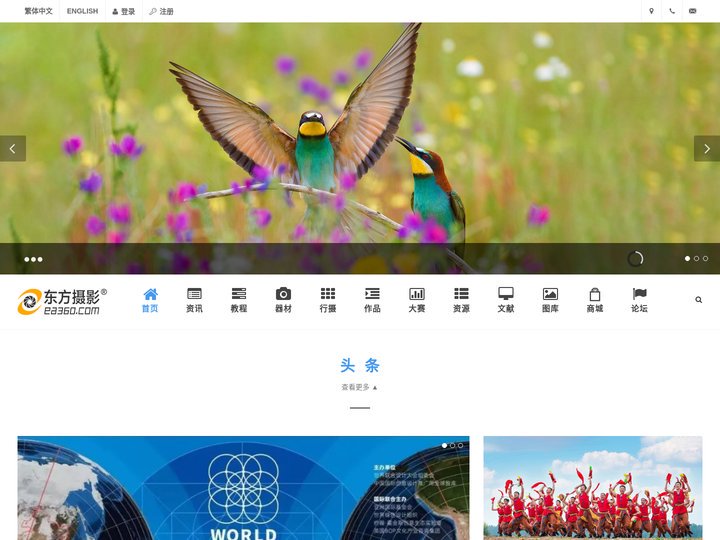This screenshot has width=720, height=540.
Task: Expand 查看更多 under 头条
Action: click(x=360, y=387)
